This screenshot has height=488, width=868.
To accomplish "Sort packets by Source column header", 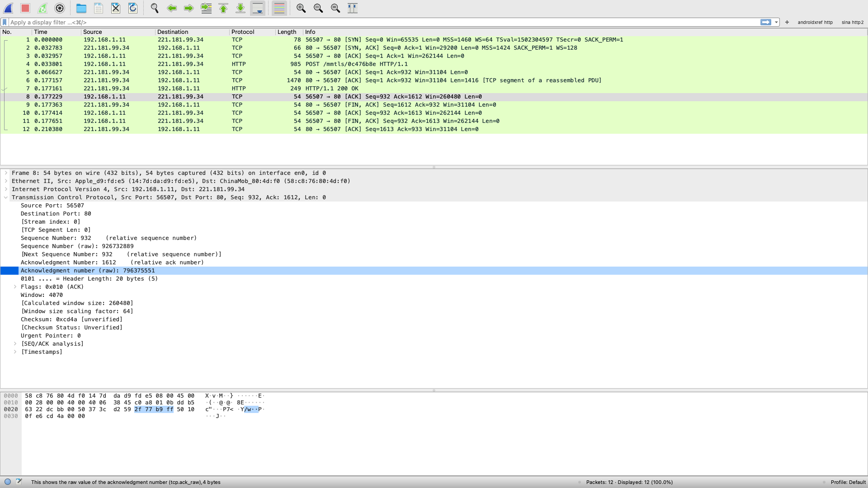I will (118, 32).
